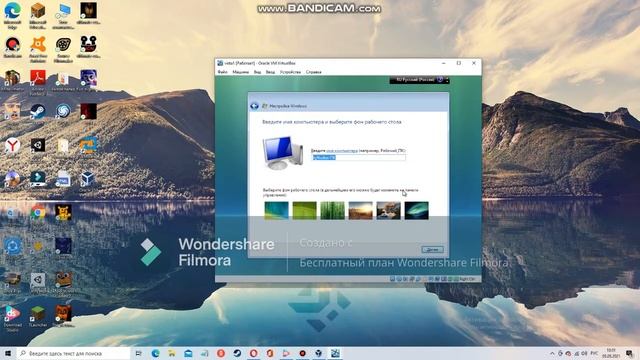Switch to Steam in the taskbar
This screenshot has height=360, width=640.
point(237,353)
